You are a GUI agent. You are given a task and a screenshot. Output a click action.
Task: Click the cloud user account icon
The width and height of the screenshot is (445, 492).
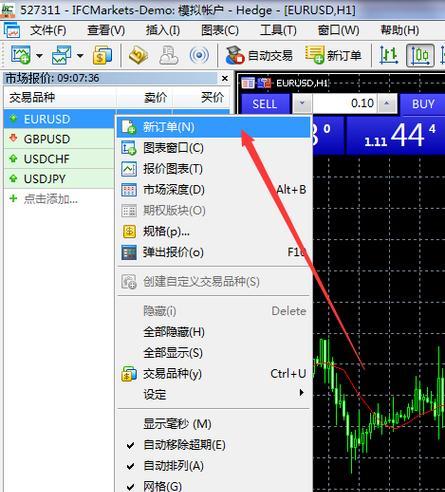pos(169,55)
